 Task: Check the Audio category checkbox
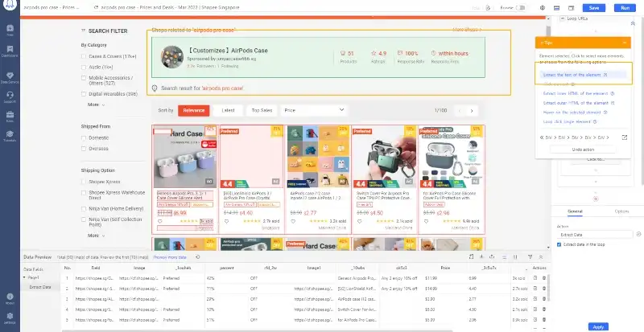coord(84,67)
